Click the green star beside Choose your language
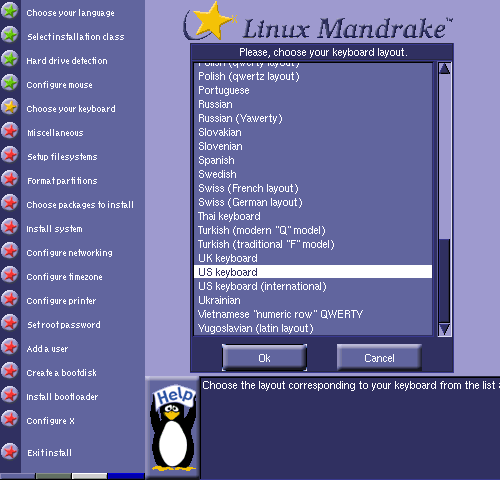The height and width of the screenshot is (480, 500). coord(10,11)
